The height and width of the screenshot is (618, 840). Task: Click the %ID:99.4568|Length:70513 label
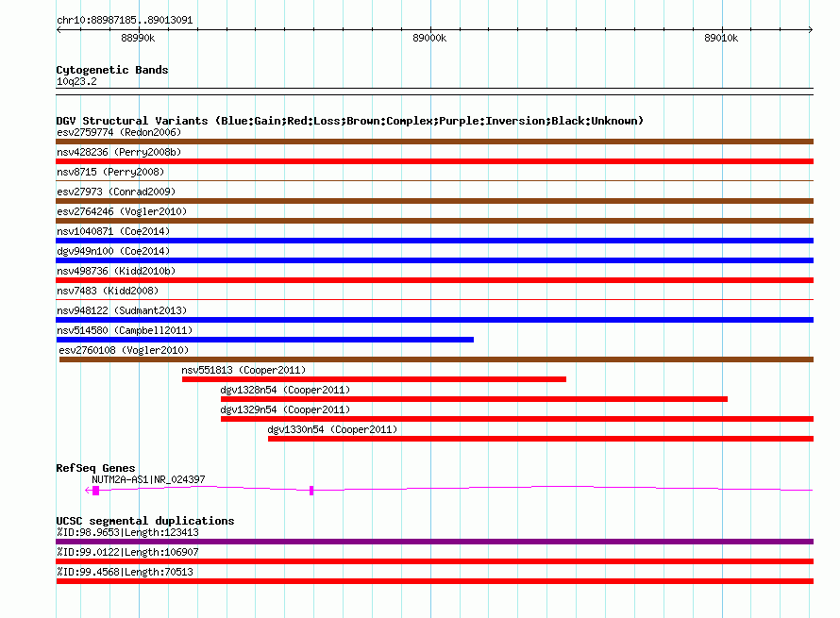[x=125, y=572]
